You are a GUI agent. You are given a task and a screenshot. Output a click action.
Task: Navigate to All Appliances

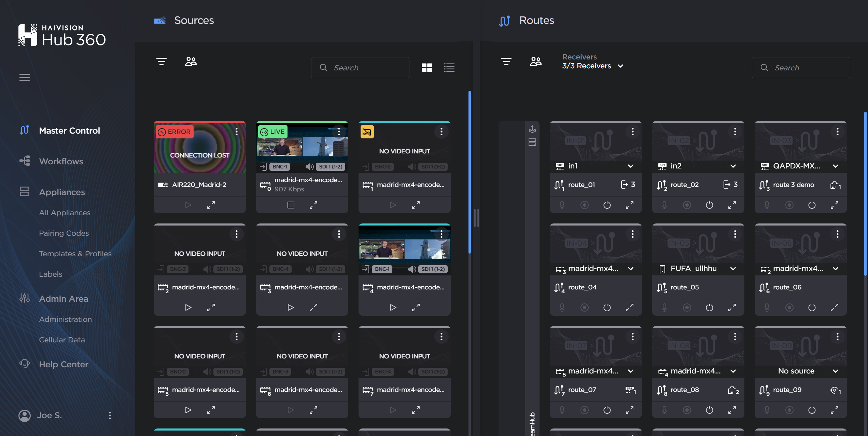[65, 213]
